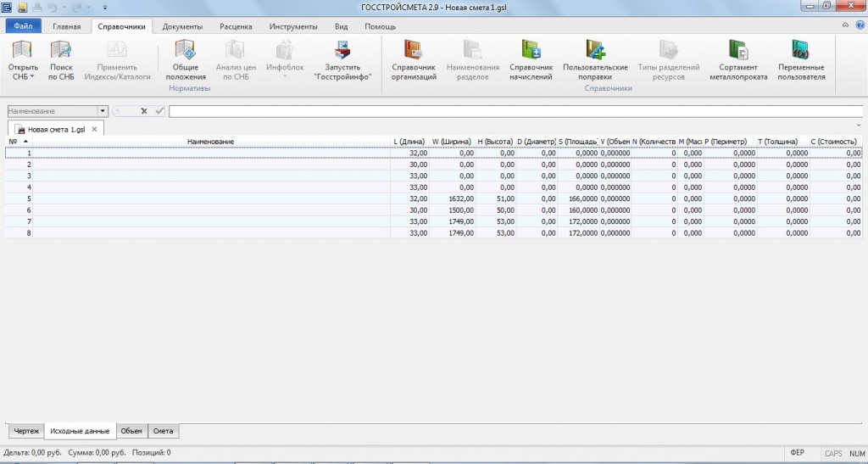Image resolution: width=868 pixels, height=464 pixels.
Task: Click the Инфоблок icon
Action: pyautogui.click(x=285, y=50)
